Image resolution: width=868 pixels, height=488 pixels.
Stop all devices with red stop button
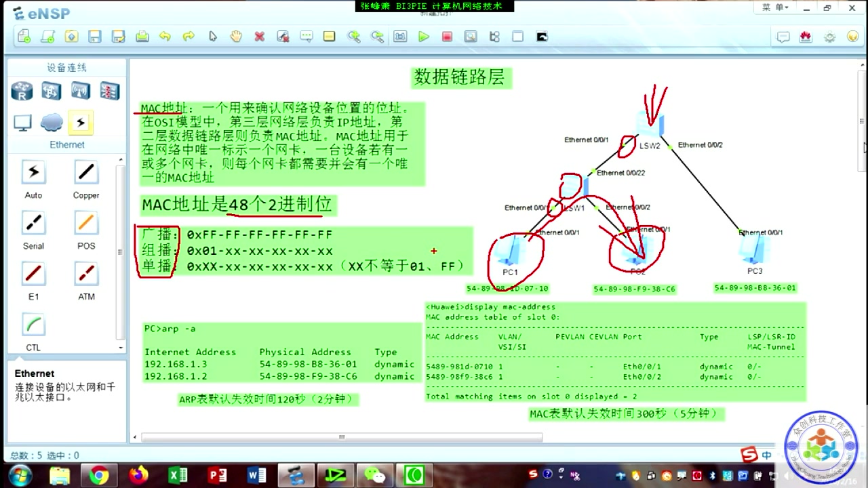[447, 37]
